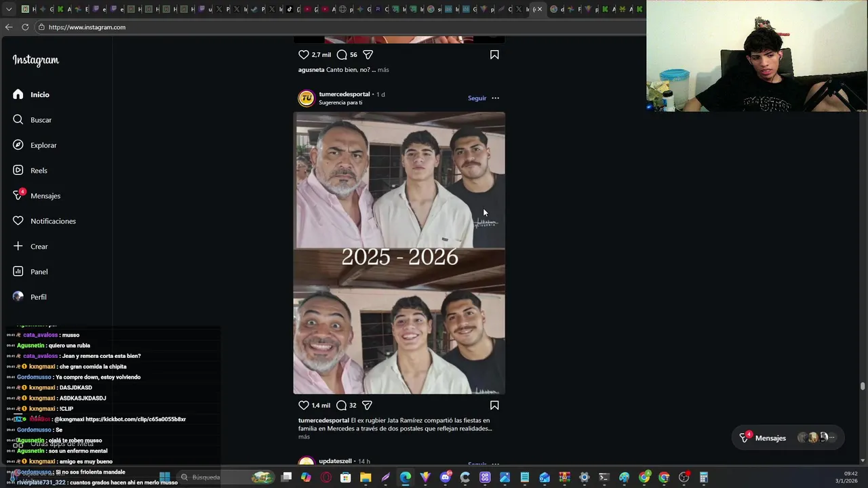Like the tumercedesportal post with 1,4 mil likes
Viewport: 868px width, 488px height.
click(x=304, y=405)
